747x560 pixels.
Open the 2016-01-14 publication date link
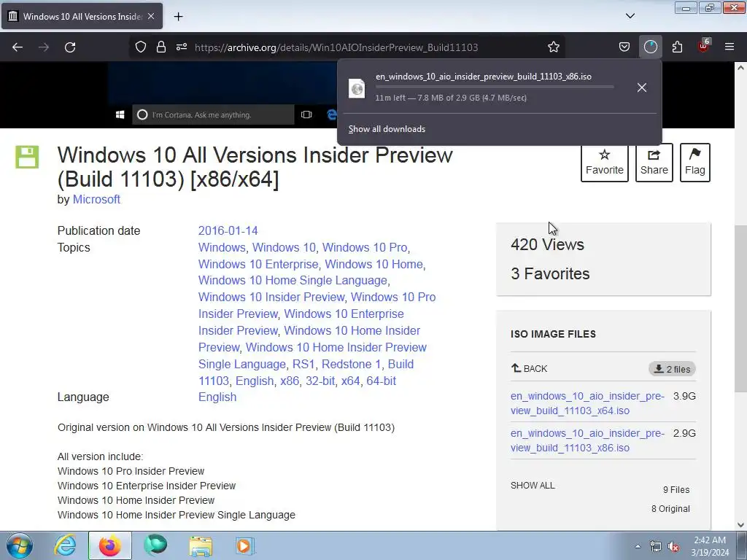tap(228, 231)
